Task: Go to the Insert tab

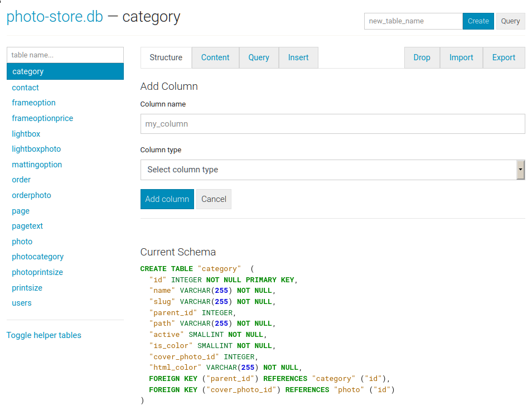Action: tap(298, 57)
